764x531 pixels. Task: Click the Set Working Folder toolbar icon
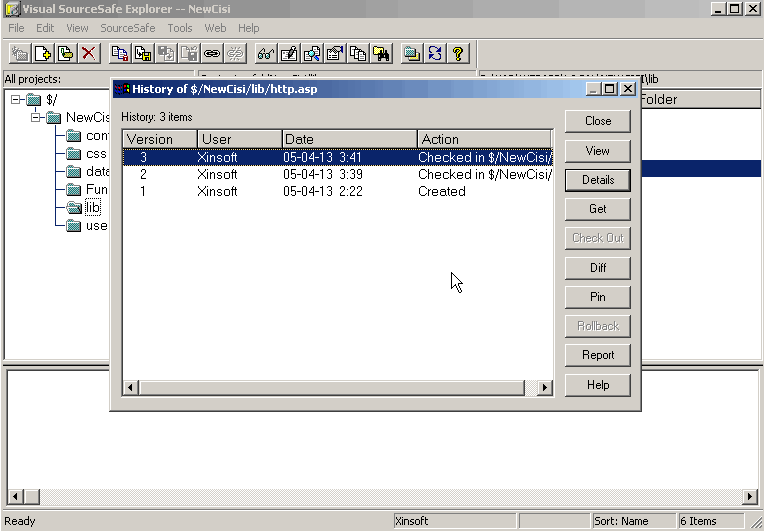pyautogui.click(x=412, y=53)
